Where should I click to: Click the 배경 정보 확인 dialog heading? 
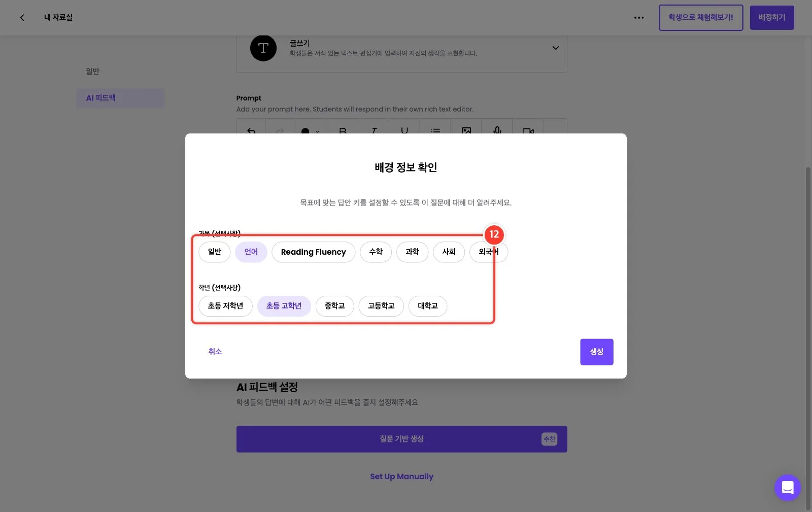coord(406,167)
